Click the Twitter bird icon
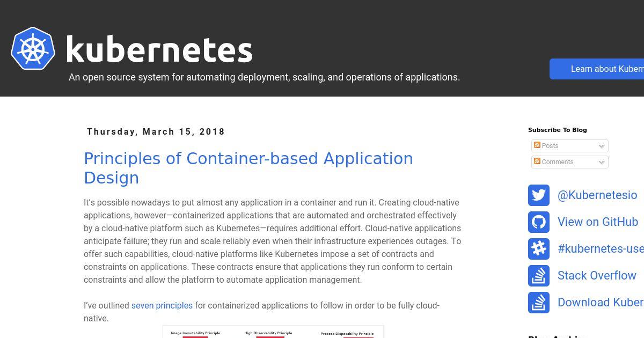This screenshot has height=338, width=644. (x=539, y=195)
